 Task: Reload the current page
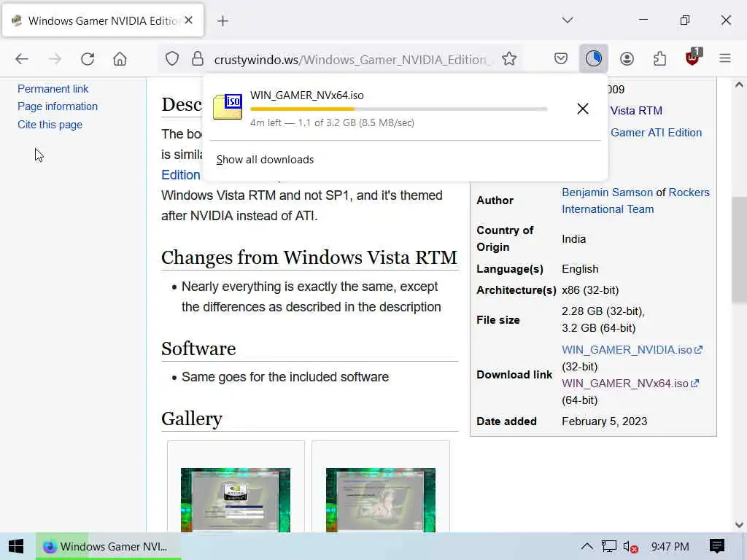[88, 59]
